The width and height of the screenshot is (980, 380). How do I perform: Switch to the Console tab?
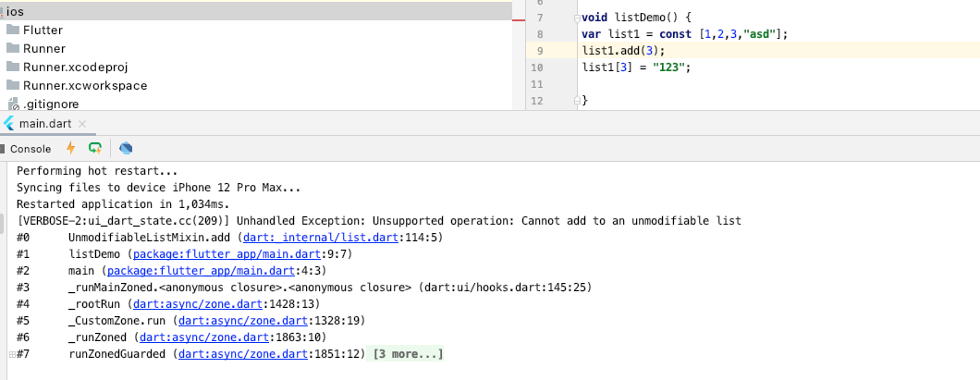[x=30, y=149]
